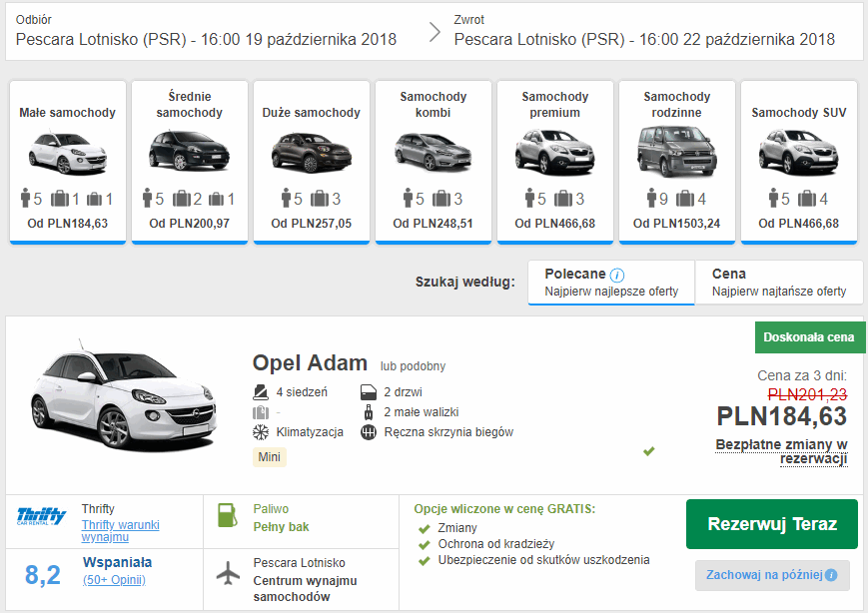
Task: Click the Rezerwuj Teraz button
Action: tap(772, 524)
